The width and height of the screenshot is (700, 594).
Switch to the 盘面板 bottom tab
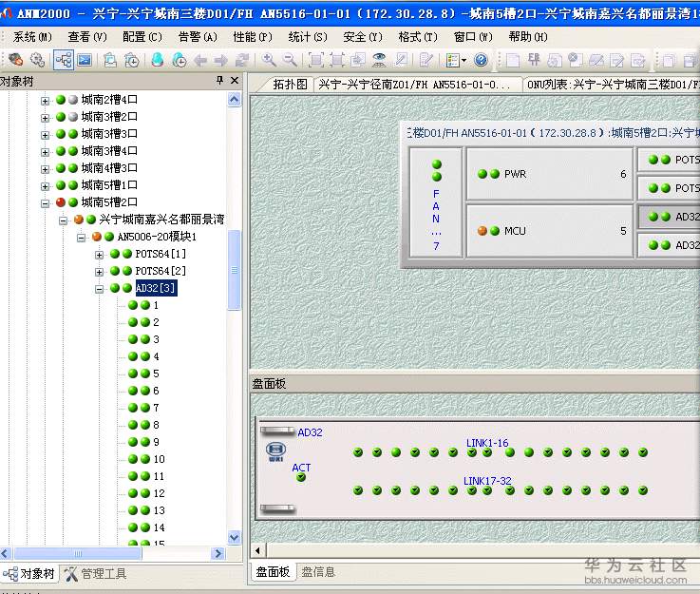click(x=273, y=572)
